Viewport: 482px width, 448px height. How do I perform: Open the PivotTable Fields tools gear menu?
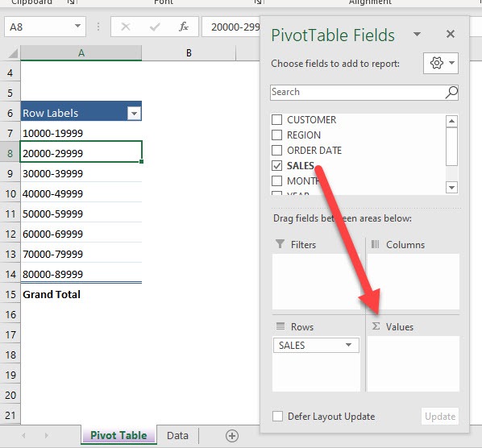pyautogui.click(x=441, y=63)
